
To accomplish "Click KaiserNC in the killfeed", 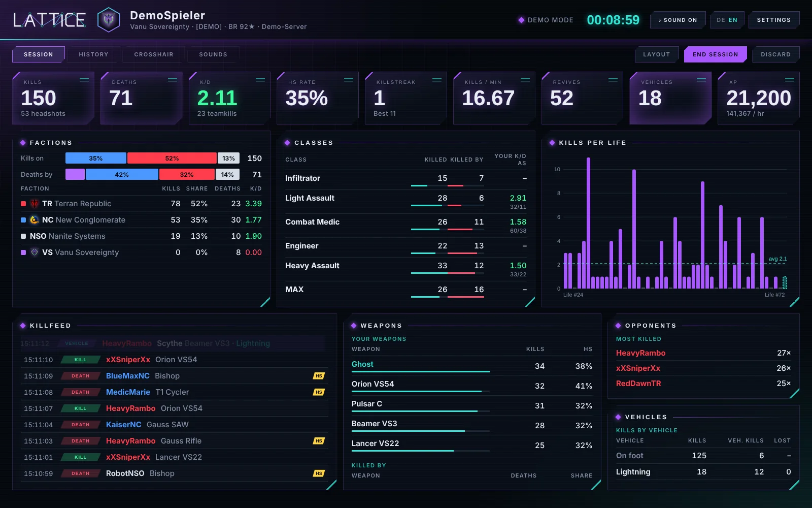I will pos(123,425).
